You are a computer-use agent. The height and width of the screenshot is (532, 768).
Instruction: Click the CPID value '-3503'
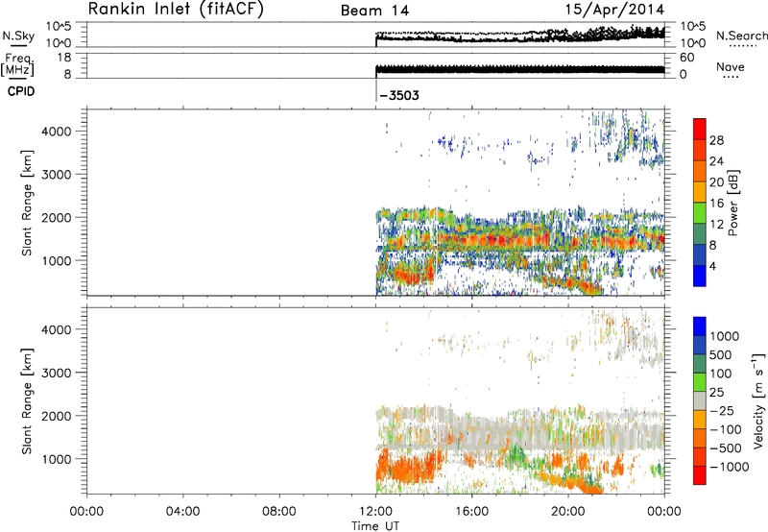pos(399,95)
